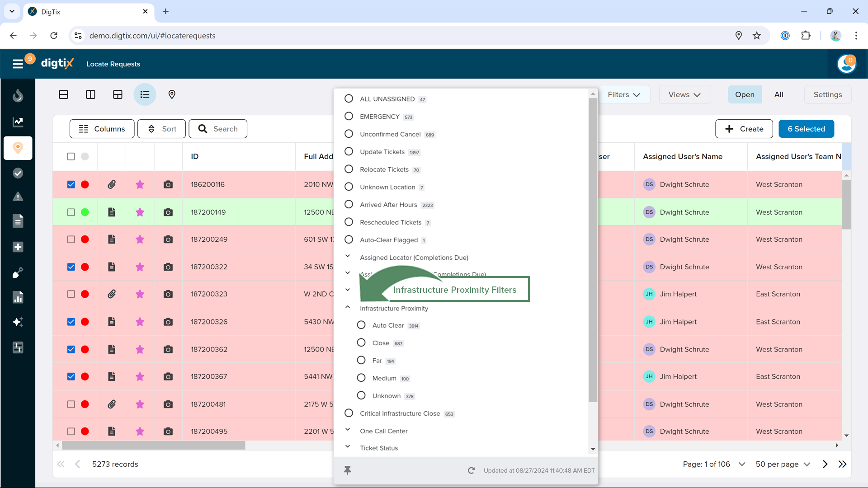Viewport: 868px width, 488px height.
Task: Switch to list view icon
Action: 145,94
